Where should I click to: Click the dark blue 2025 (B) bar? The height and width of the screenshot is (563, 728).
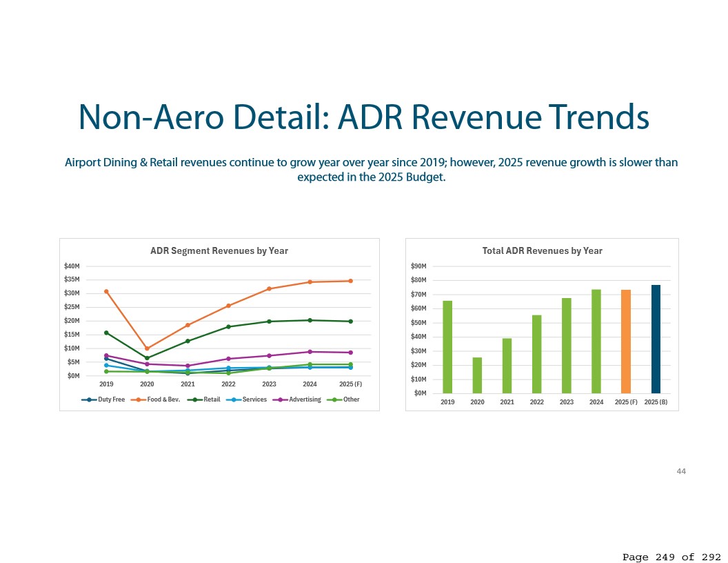coord(656,339)
